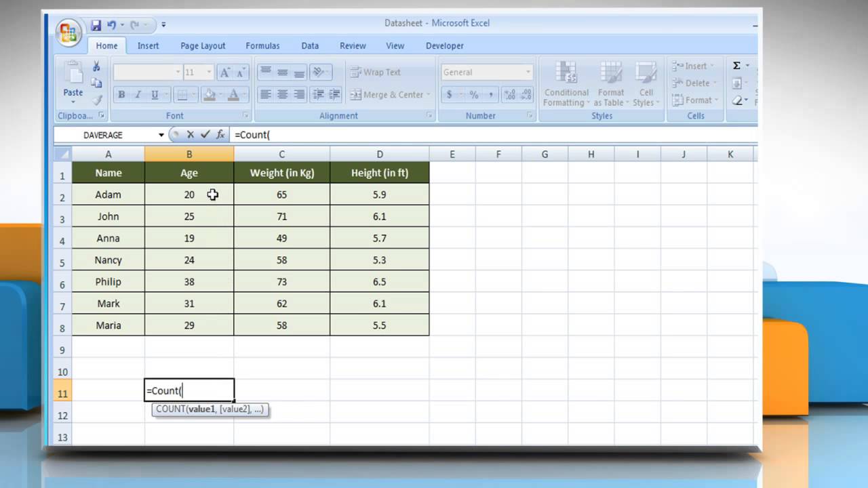The image size is (868, 488).
Task: Open the Alignment dialog box launcher
Action: pyautogui.click(x=429, y=116)
